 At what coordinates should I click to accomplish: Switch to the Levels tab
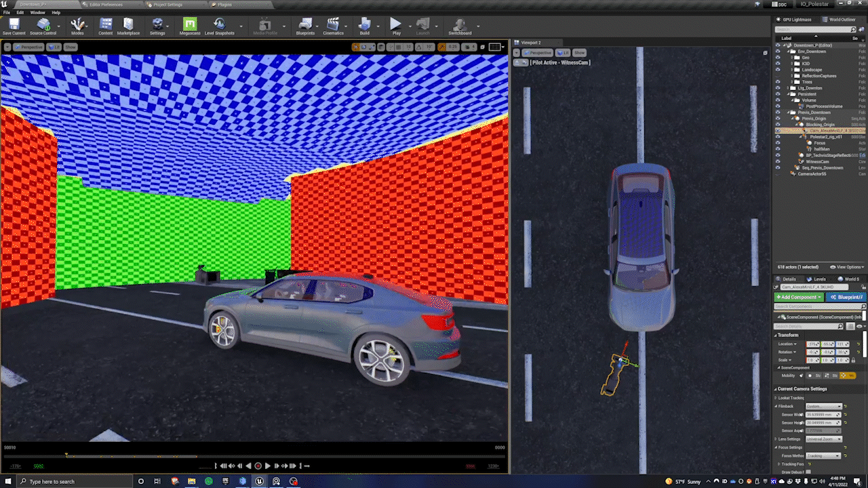[x=819, y=279]
